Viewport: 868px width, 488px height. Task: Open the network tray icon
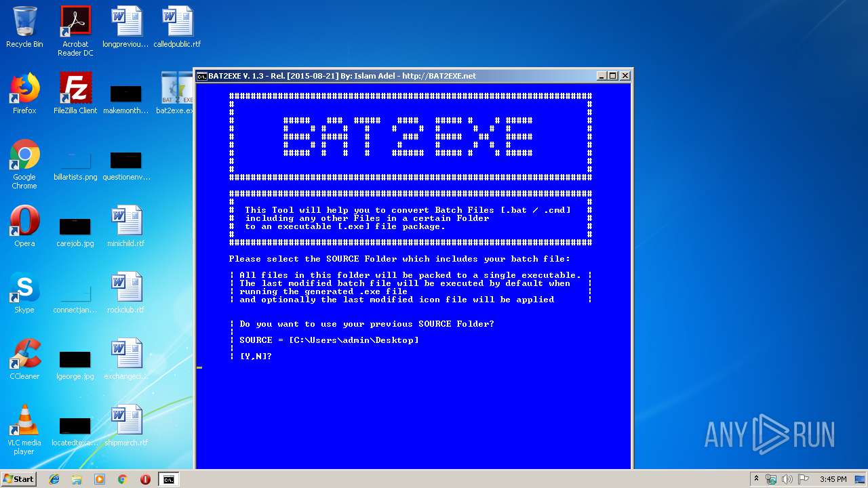coord(771,479)
